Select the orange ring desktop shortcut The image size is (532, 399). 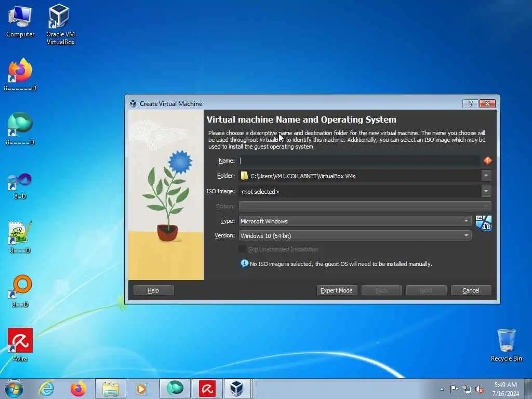tap(20, 290)
